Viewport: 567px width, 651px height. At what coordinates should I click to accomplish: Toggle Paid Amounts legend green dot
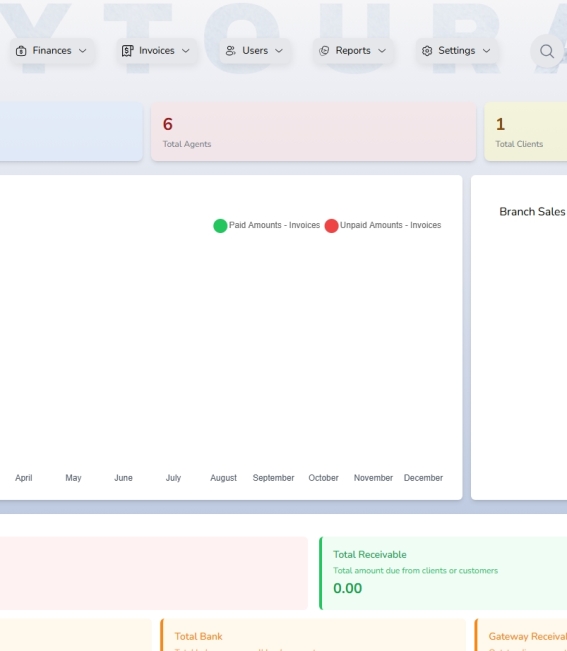click(220, 225)
